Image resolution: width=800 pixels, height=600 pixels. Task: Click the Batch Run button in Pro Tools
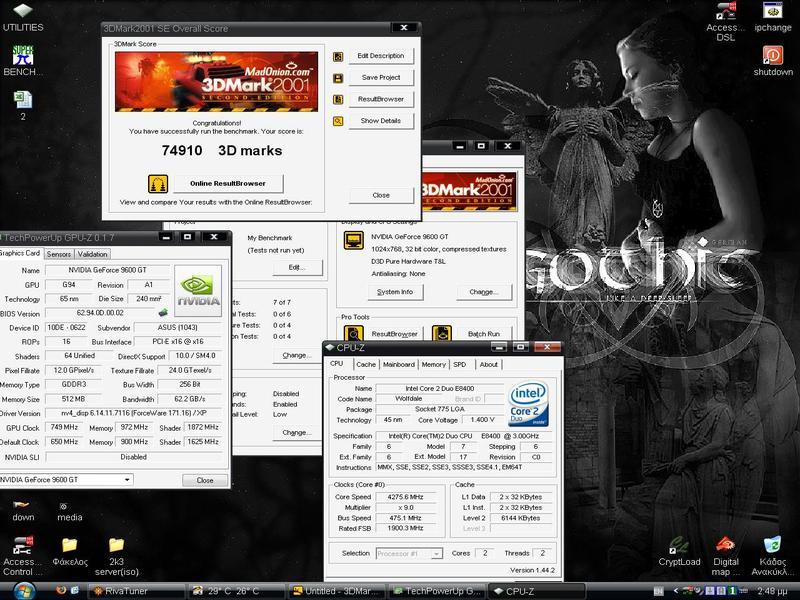click(484, 334)
